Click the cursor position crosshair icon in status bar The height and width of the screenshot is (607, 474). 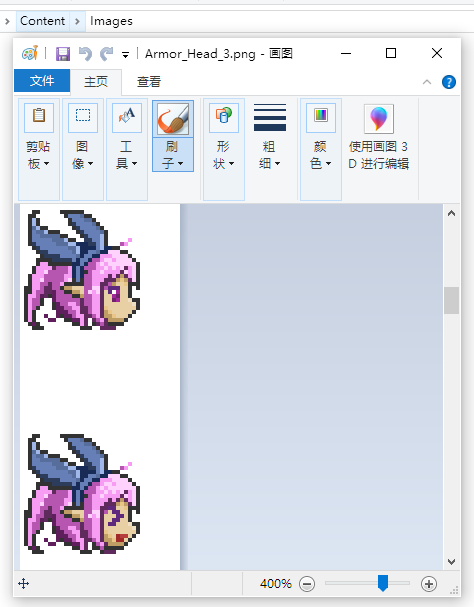[24, 583]
